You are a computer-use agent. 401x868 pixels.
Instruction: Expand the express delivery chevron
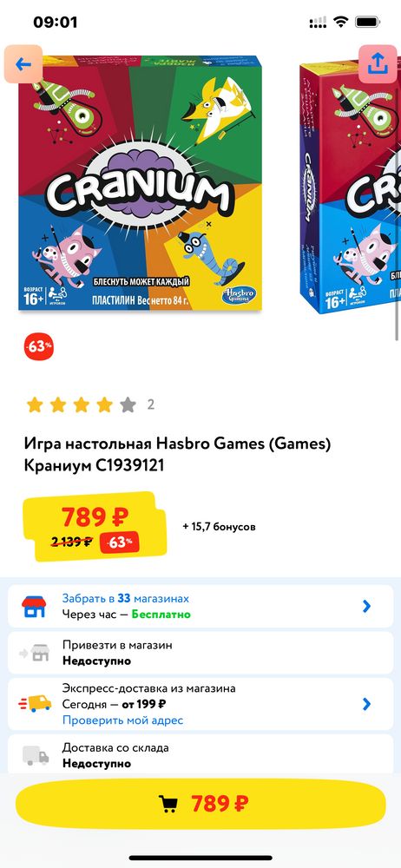click(x=366, y=704)
